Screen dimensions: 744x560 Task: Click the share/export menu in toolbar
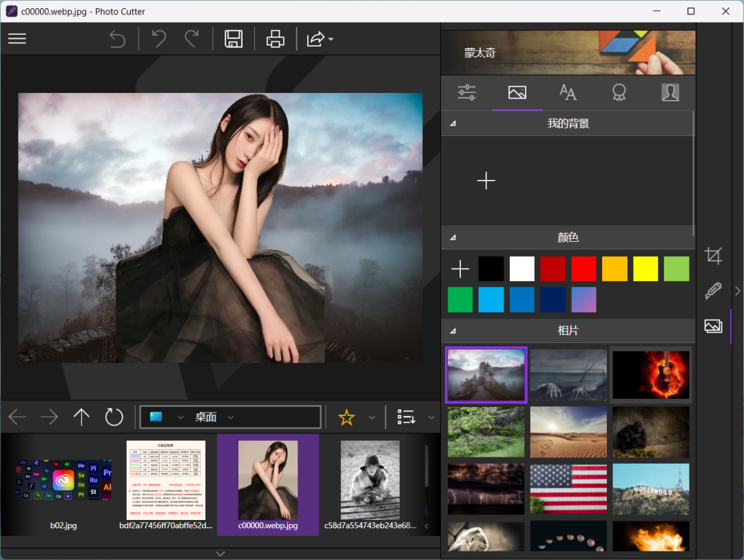316,39
